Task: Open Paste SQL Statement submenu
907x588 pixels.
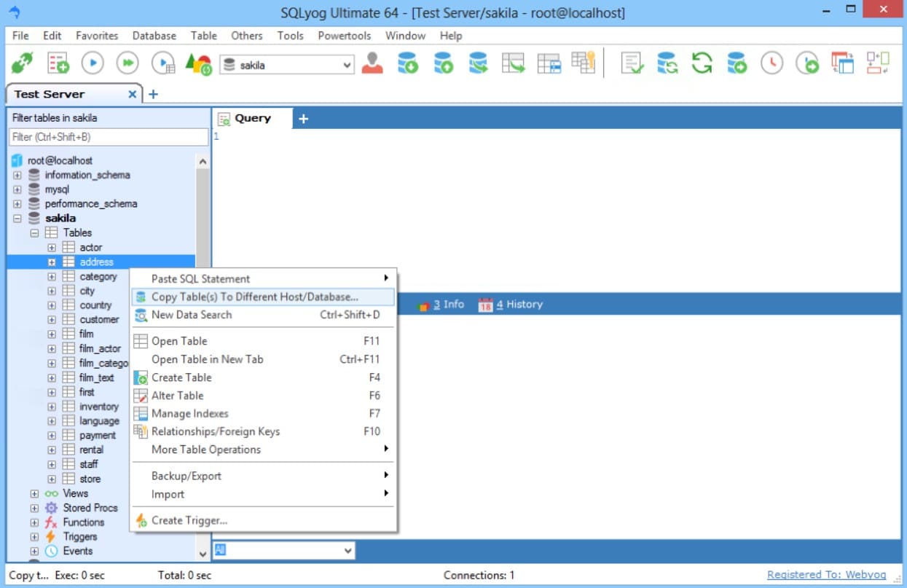Action: 263,278
